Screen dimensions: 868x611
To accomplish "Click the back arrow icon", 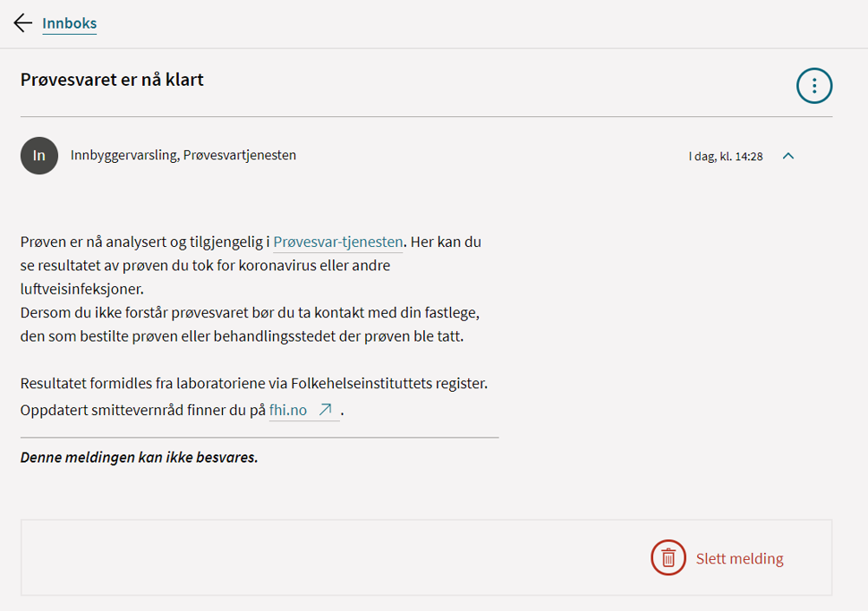I will point(23,23).
